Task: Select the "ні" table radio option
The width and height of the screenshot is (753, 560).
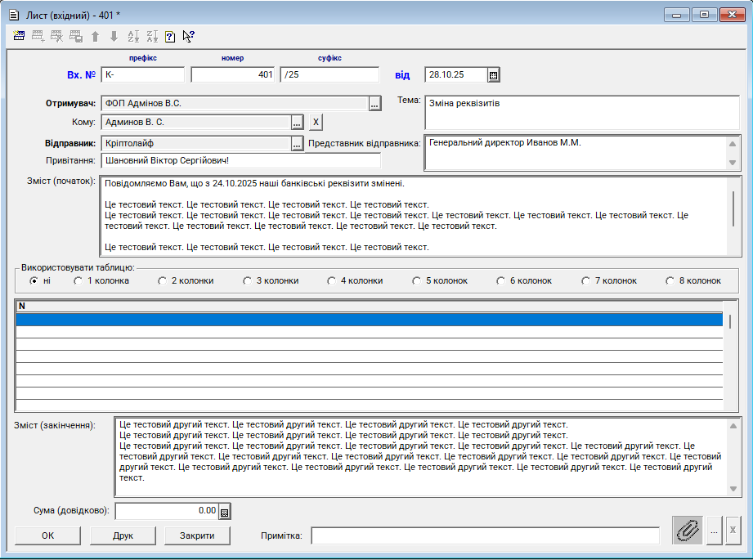Action: (34, 280)
